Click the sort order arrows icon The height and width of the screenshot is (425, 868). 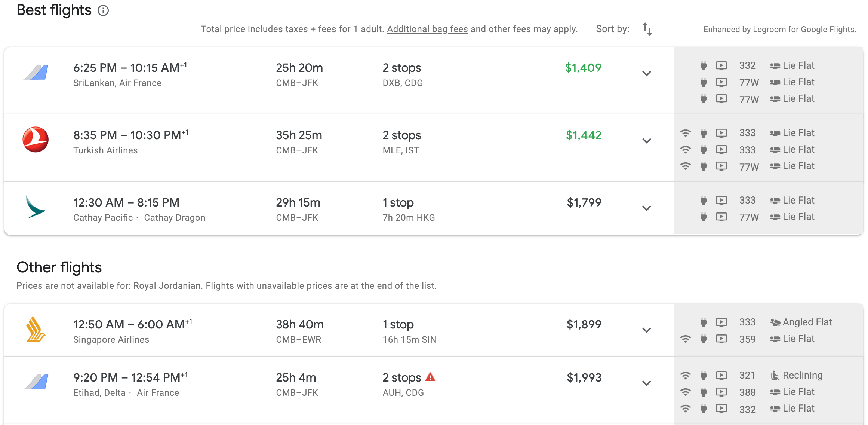pyautogui.click(x=647, y=29)
